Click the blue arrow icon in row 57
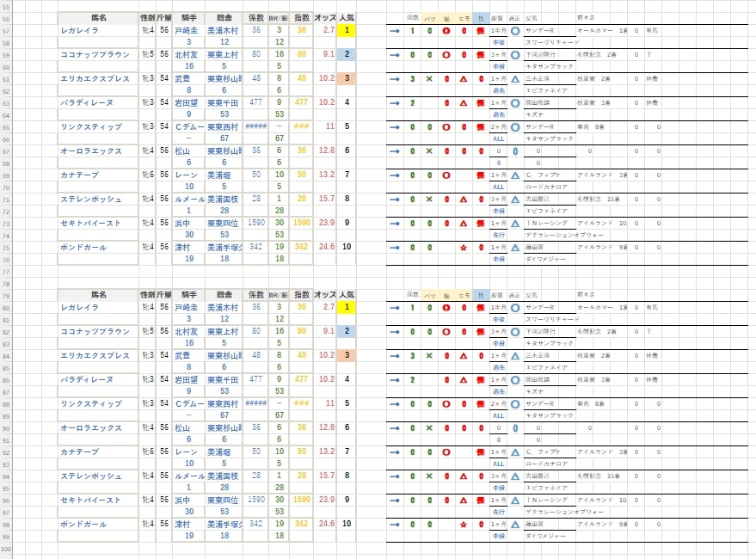This screenshot has width=756, height=559. click(x=395, y=31)
